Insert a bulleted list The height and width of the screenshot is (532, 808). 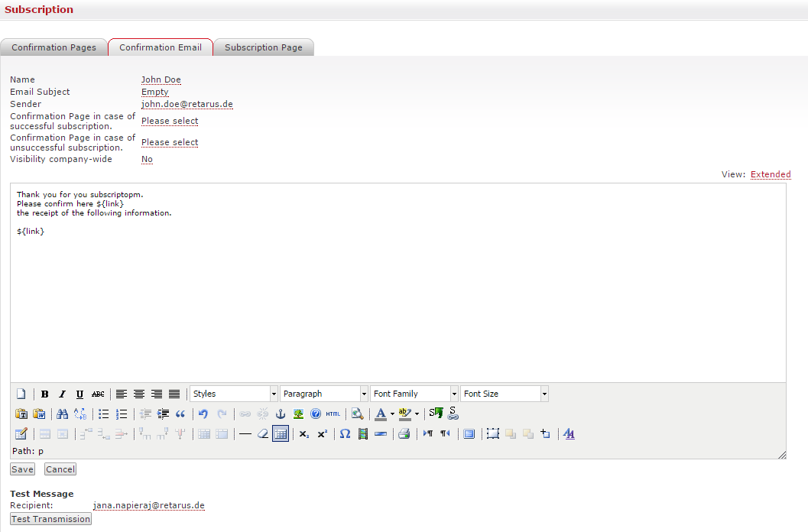click(104, 414)
